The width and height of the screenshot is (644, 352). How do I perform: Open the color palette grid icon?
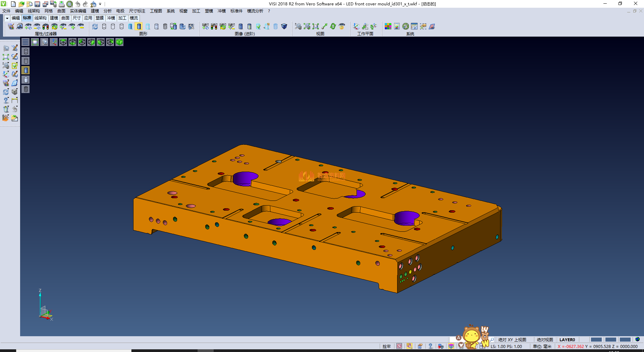[388, 27]
